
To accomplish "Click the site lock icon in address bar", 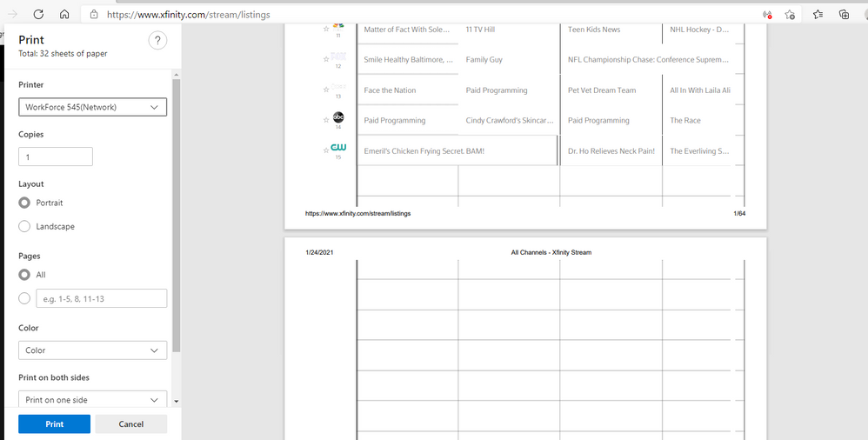I will click(94, 15).
